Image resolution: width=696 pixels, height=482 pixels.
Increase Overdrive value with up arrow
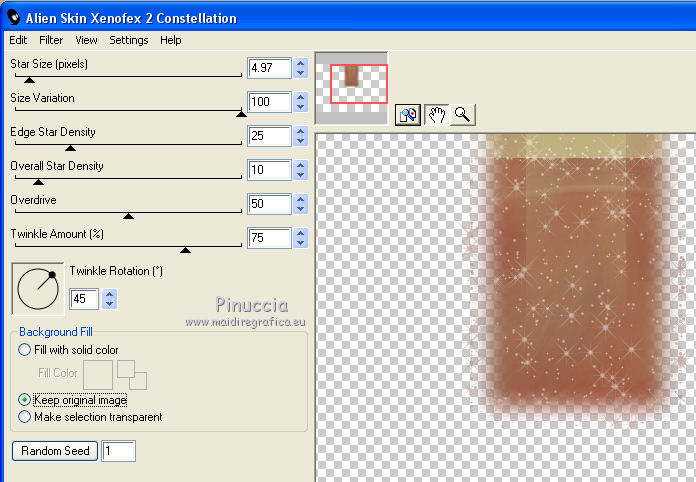(x=301, y=199)
